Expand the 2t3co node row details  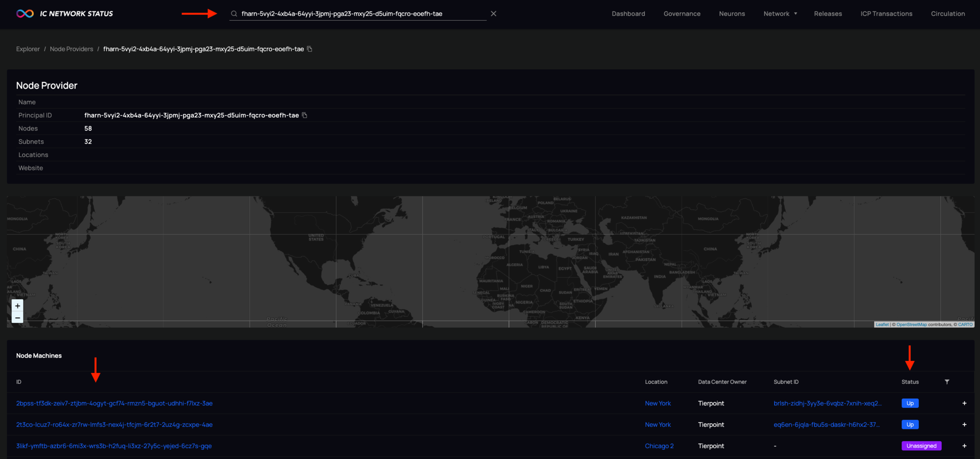[964, 425]
